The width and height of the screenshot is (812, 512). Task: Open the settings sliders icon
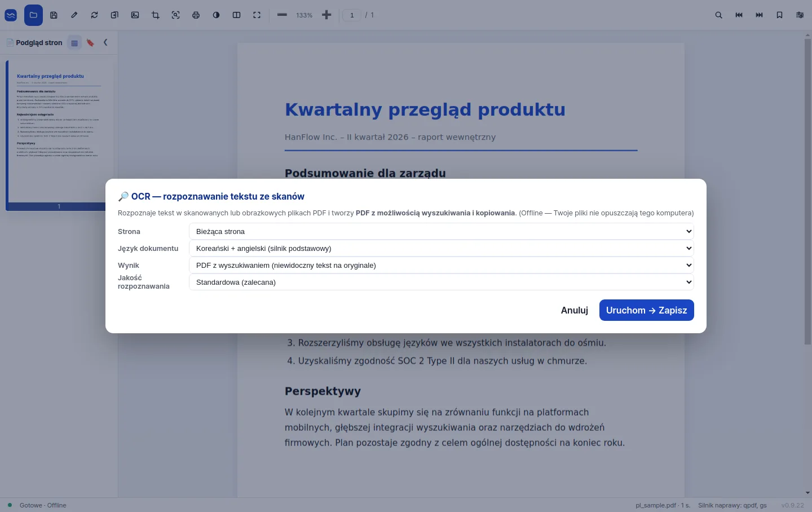tap(800, 15)
